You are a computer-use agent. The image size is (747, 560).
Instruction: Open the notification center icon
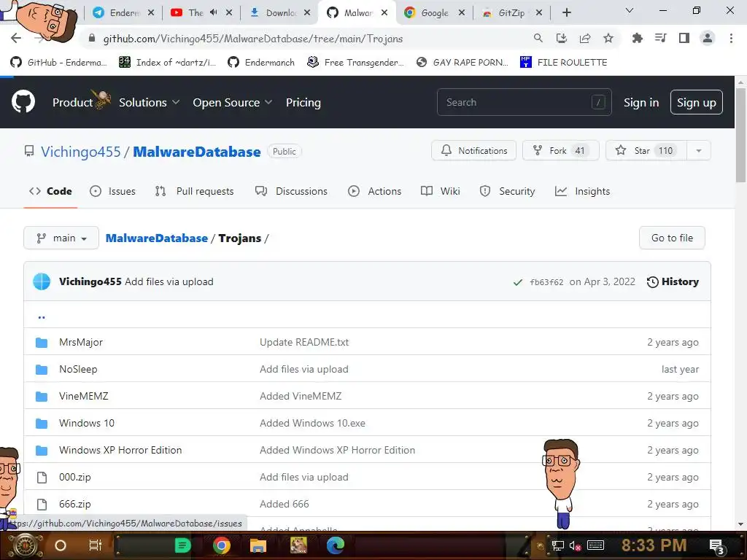point(716,546)
